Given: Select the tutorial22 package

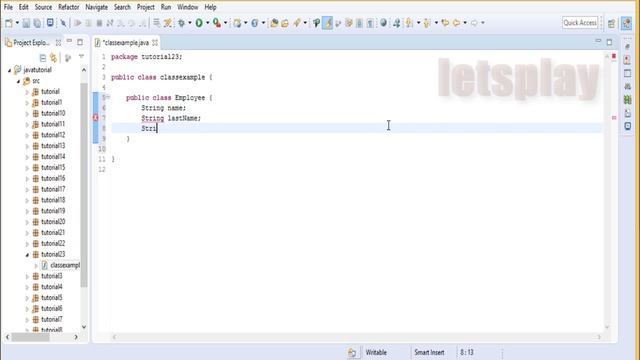Looking at the screenshot, I should tap(53, 243).
